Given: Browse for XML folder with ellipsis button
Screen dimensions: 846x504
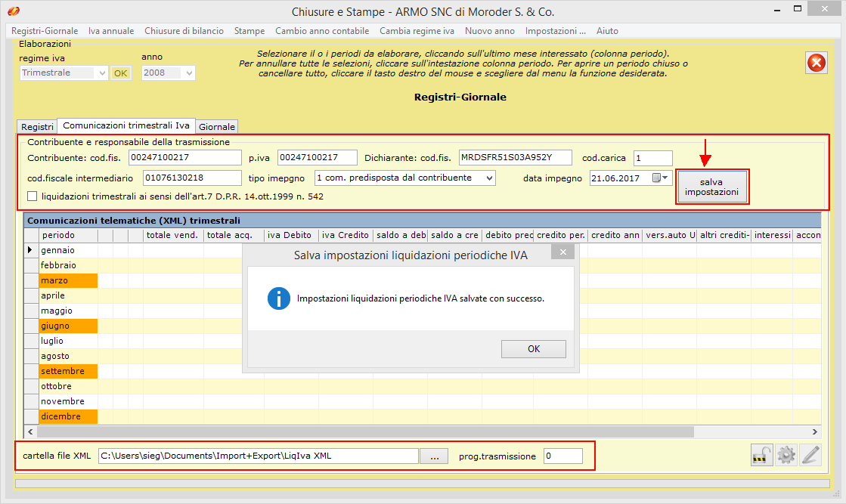Looking at the screenshot, I should [x=434, y=456].
